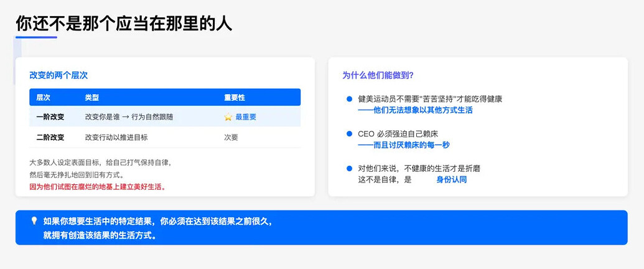Screen dimensions: 644x269
Task: Click the lightbulb icon in the blue banner
Action: (x=34, y=221)
